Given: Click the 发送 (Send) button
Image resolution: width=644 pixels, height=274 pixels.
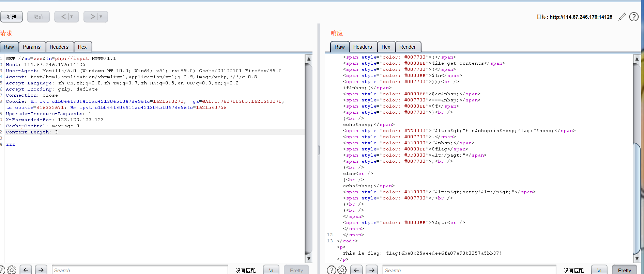Looking at the screenshot, I should tap(12, 17).
